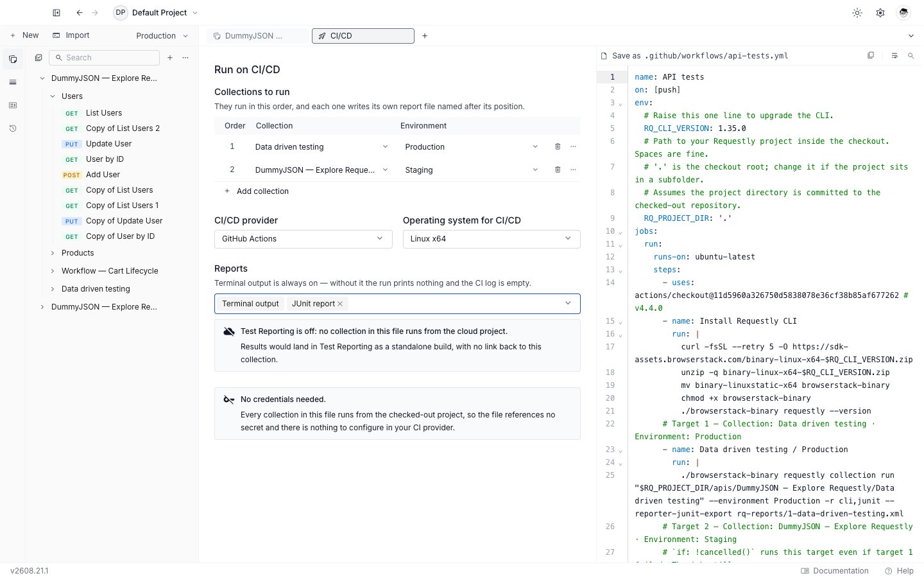This screenshot has width=924, height=578.
Task: Open the Copy of List Users 1 request
Action: click(x=122, y=206)
